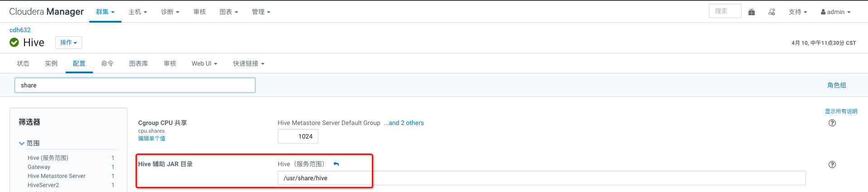Open the Web UI dropdown tab
Viewport: 868px width, 192px height.
204,64
